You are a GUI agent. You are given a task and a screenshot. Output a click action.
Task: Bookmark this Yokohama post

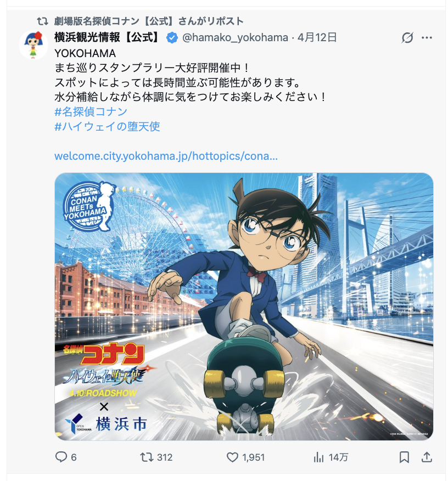coord(404,457)
